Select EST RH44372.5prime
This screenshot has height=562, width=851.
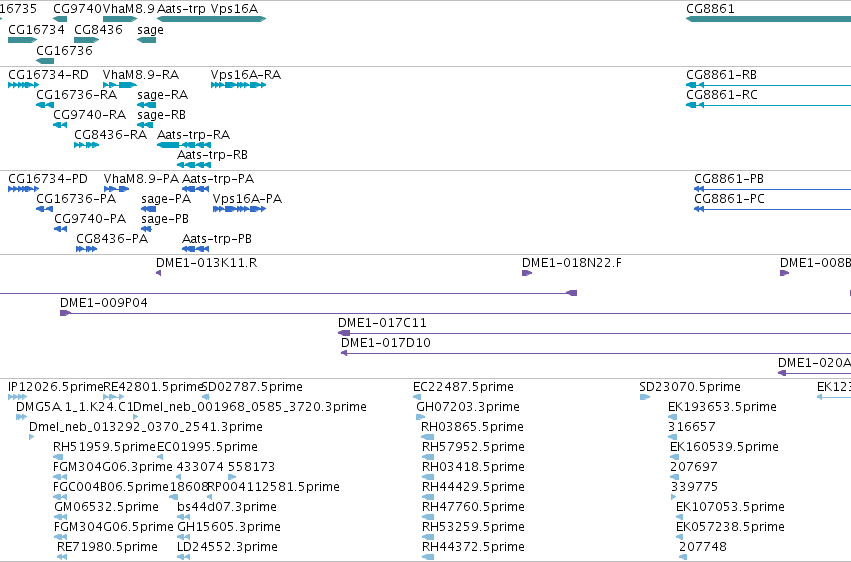click(x=428, y=557)
